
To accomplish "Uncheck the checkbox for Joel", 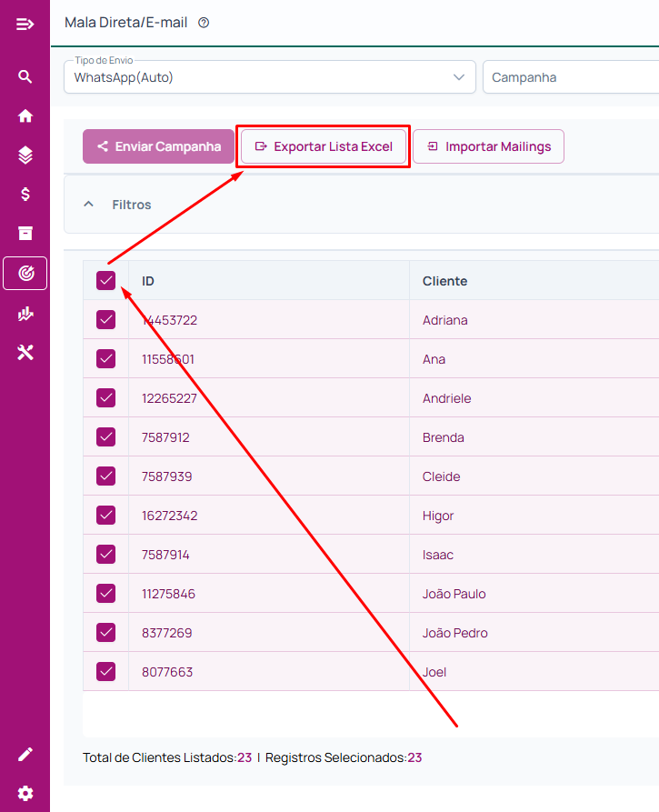I will tap(105, 671).
